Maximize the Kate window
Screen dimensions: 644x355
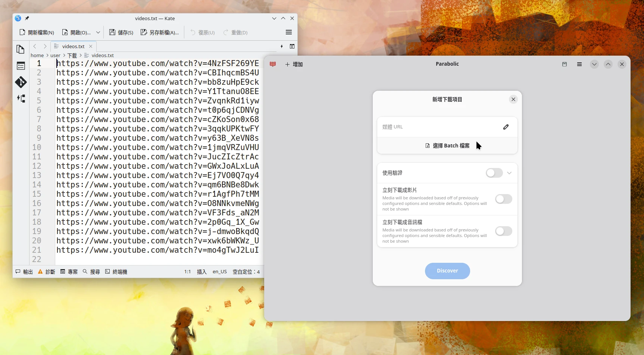[x=283, y=18]
